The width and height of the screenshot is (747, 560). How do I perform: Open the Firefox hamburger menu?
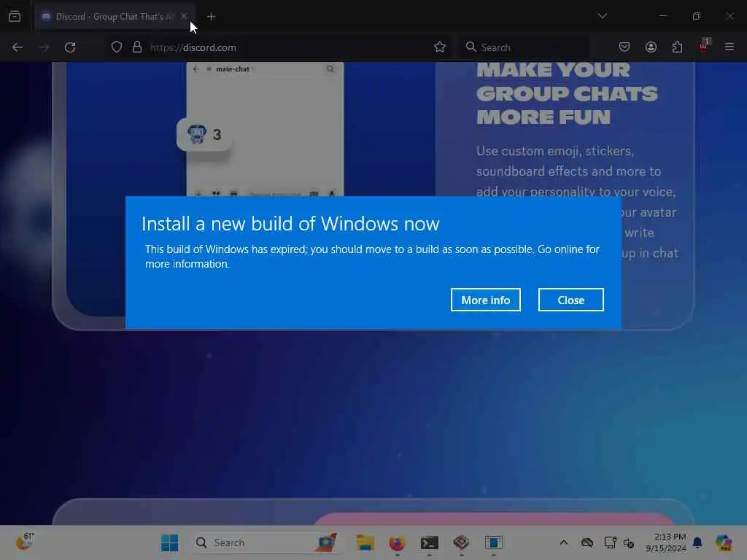pos(729,47)
